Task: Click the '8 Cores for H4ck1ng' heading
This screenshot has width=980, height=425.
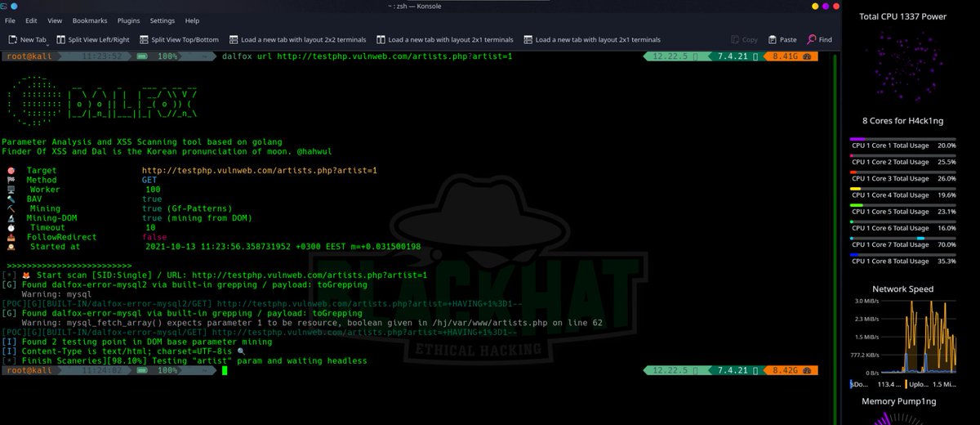Action: point(903,121)
